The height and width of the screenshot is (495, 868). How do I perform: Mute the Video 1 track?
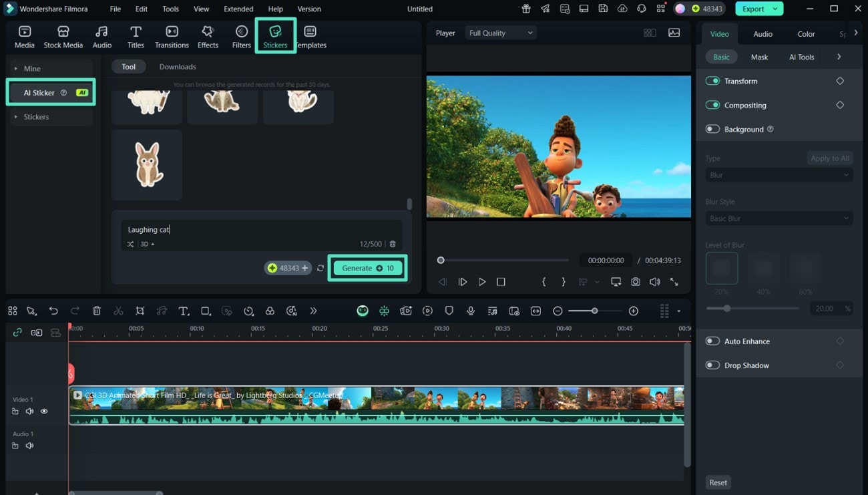point(29,411)
